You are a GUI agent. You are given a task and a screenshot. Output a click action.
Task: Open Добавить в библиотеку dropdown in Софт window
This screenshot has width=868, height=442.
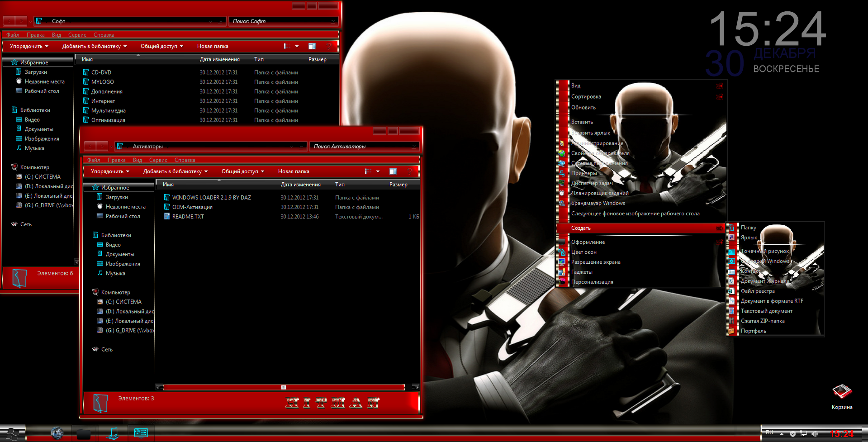click(95, 46)
